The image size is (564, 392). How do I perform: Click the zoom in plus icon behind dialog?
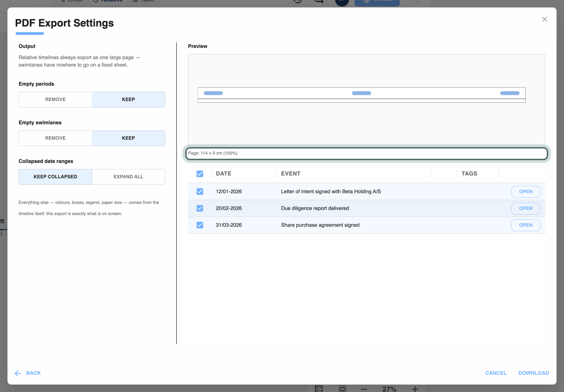pos(415,389)
